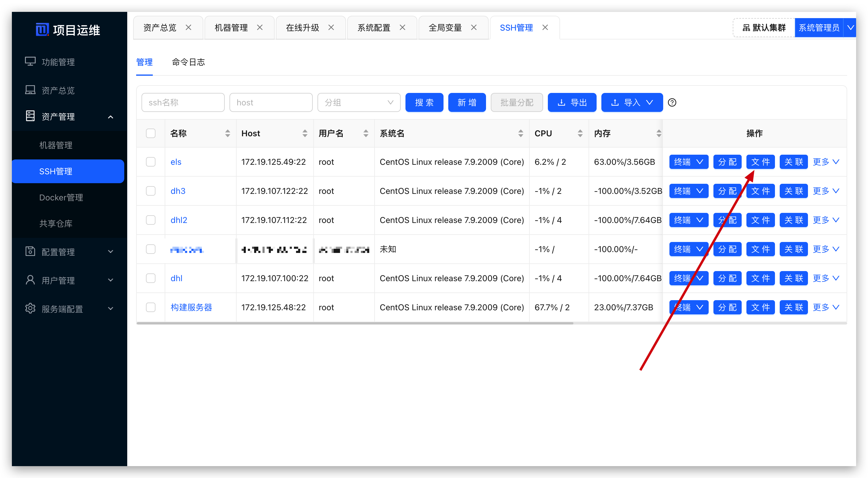Close the 资产总览 tab
868x478 pixels.
(188, 28)
